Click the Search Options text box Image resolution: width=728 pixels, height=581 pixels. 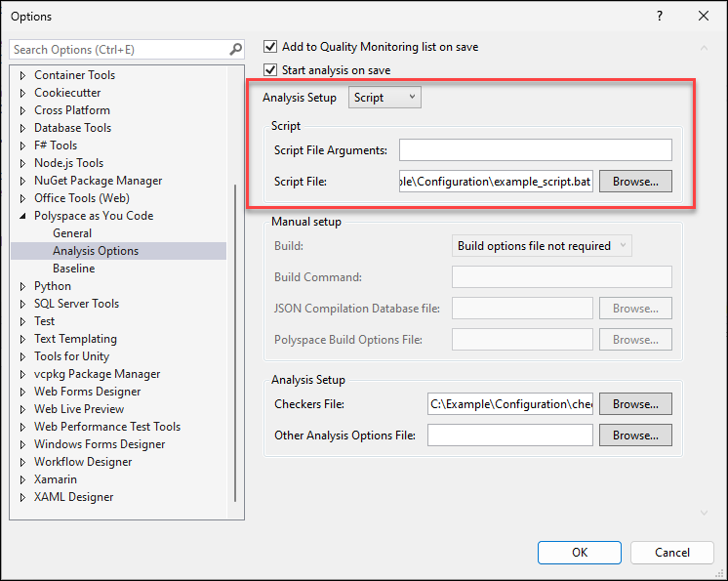point(117,49)
